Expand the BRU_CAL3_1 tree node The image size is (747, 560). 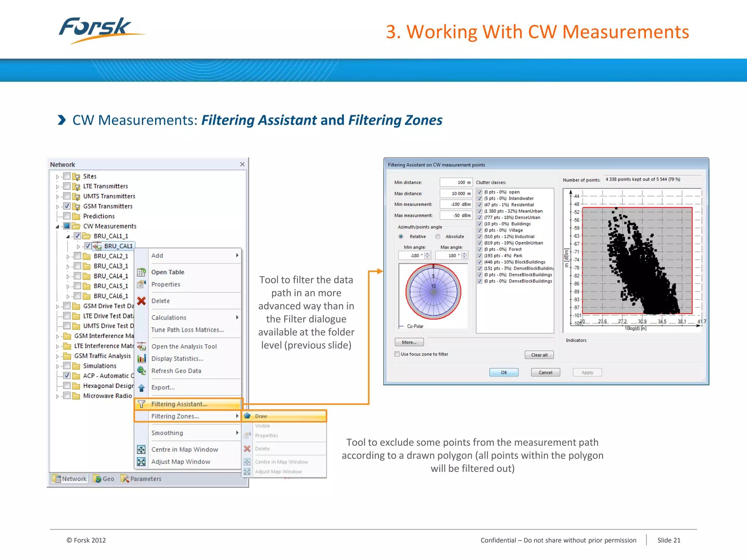click(x=68, y=267)
